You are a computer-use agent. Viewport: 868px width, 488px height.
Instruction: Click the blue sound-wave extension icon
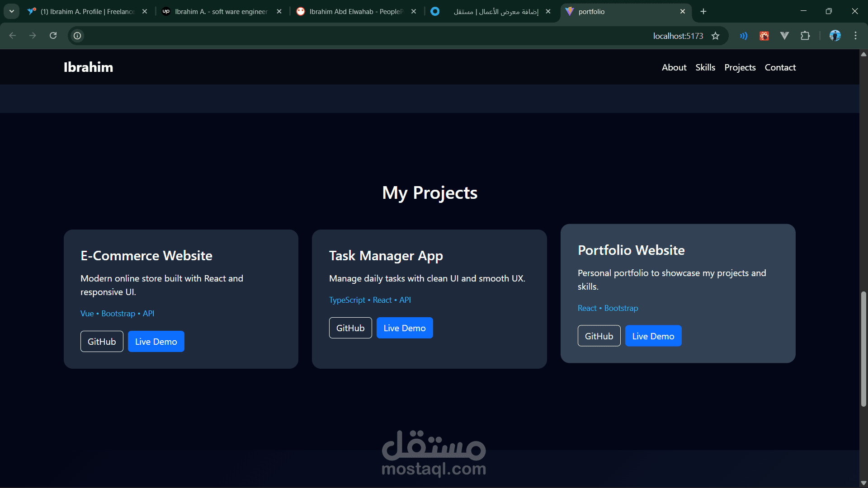click(x=744, y=36)
